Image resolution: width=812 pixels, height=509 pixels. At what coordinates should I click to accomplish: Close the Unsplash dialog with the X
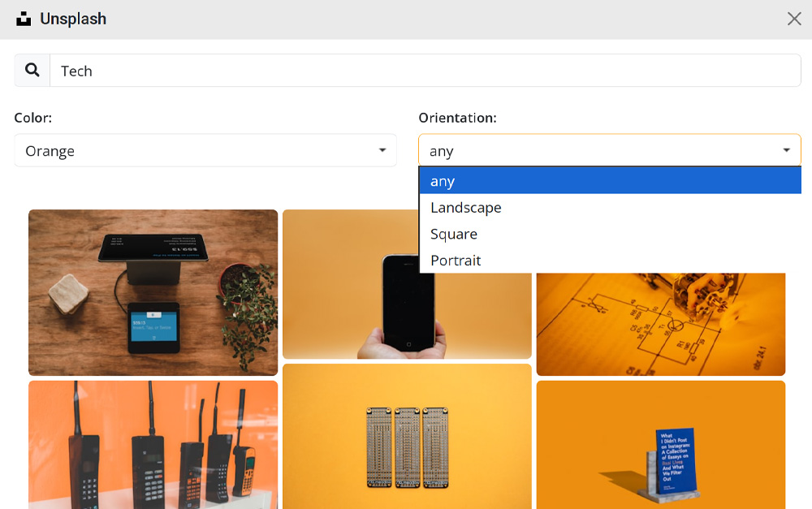click(x=794, y=19)
